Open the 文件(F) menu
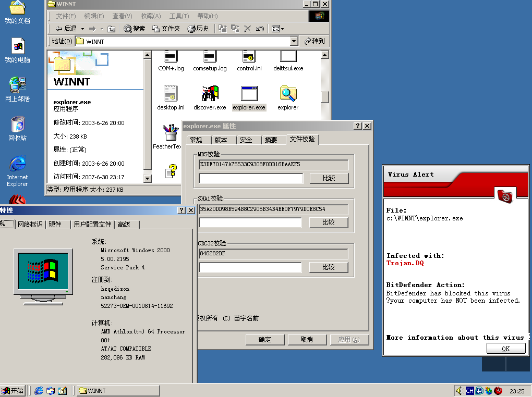532x397 pixels. tap(66, 16)
